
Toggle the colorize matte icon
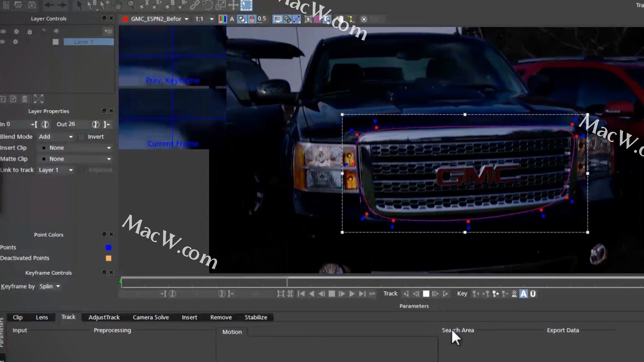point(252,19)
